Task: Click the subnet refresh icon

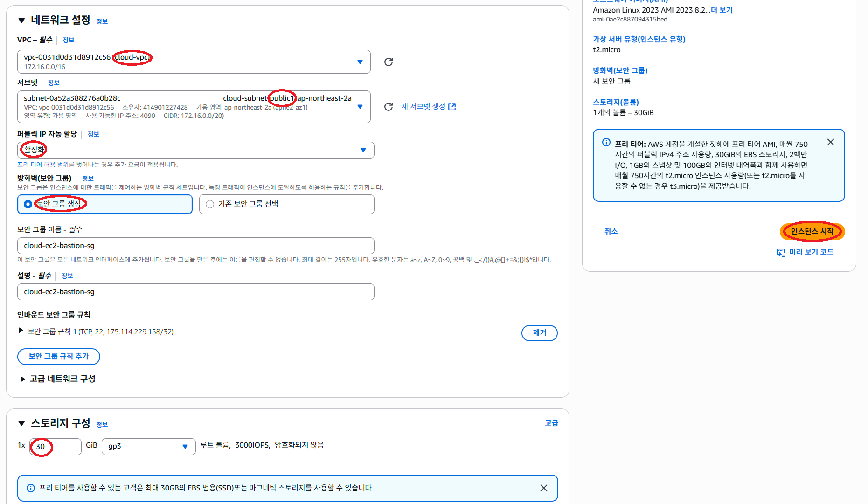Action: (388, 107)
